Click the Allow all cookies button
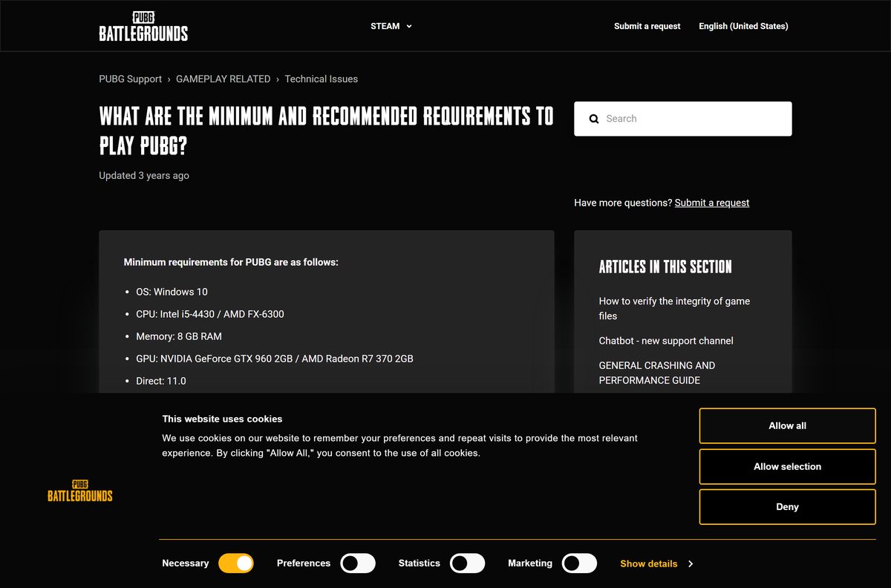 (787, 425)
